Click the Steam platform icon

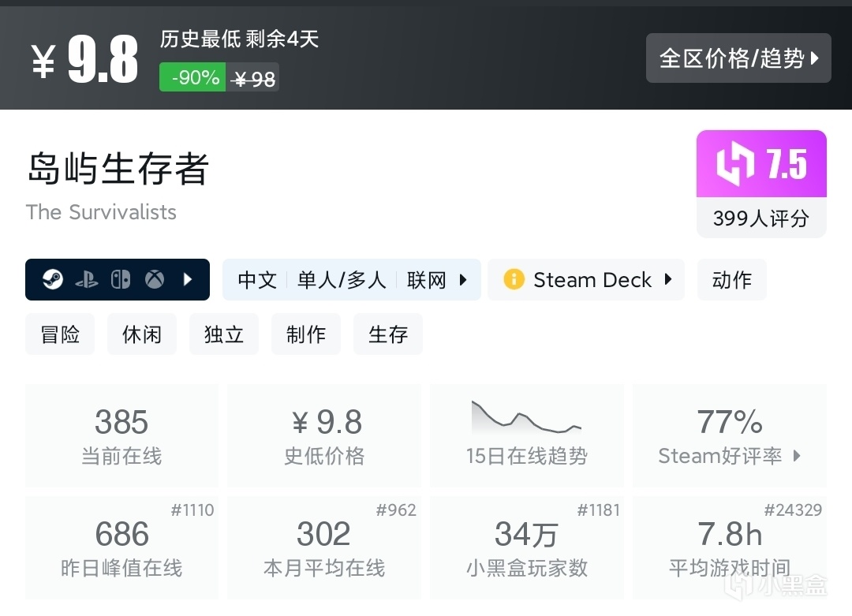[53, 280]
